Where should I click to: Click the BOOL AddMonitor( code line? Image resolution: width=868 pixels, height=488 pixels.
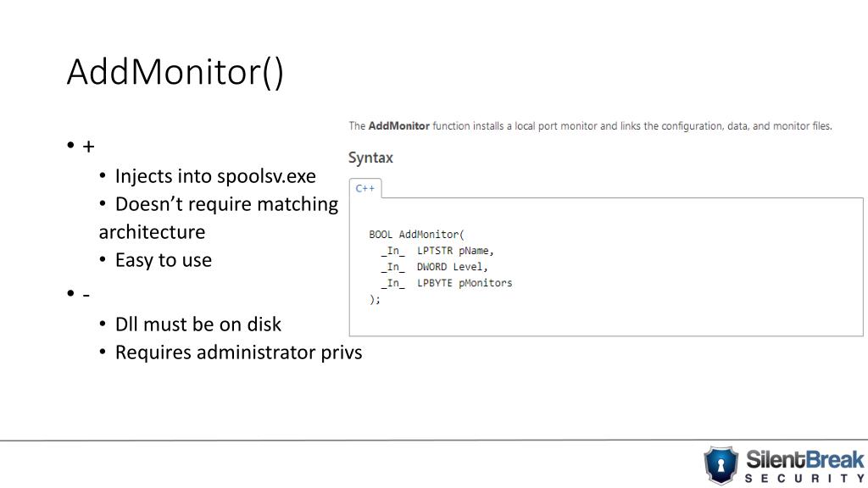(x=417, y=234)
